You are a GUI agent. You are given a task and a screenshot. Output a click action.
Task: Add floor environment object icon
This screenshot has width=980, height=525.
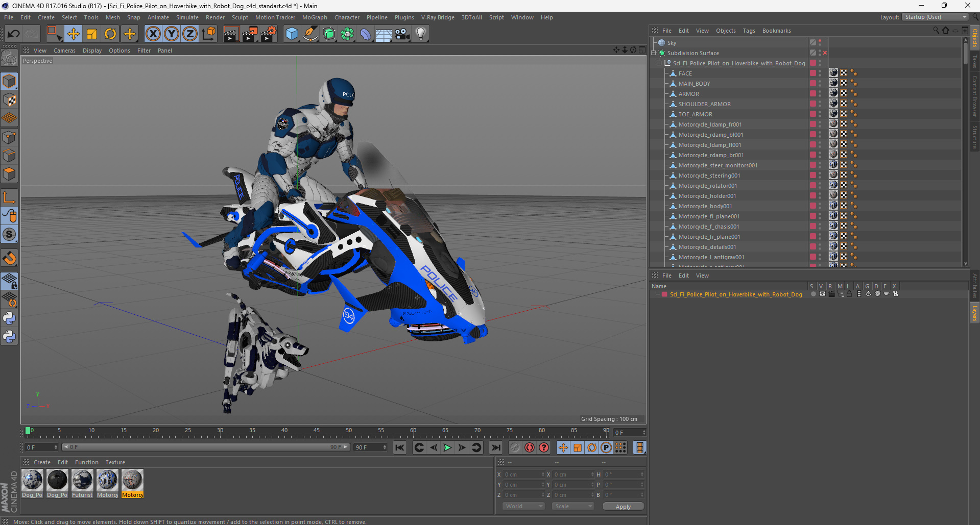(x=384, y=34)
